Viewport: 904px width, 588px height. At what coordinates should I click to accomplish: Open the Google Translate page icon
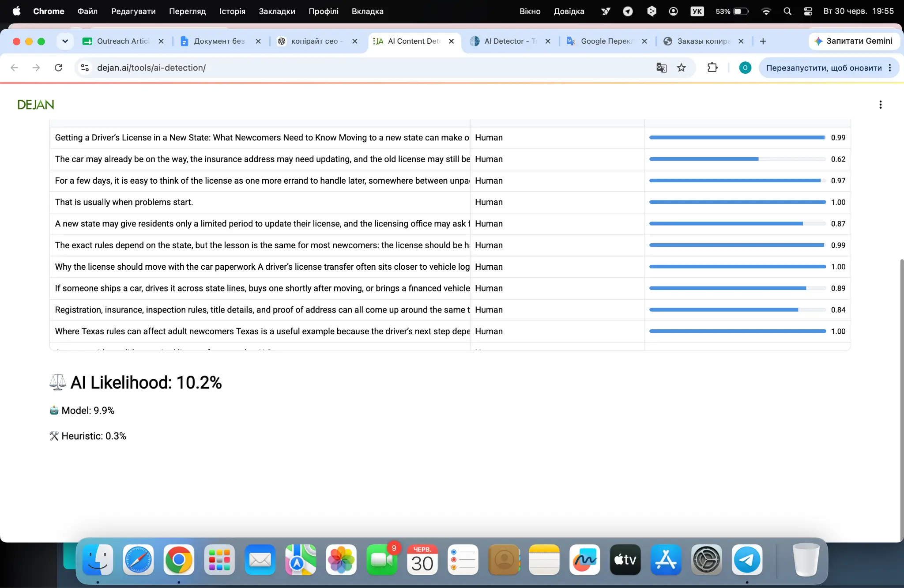click(x=661, y=68)
